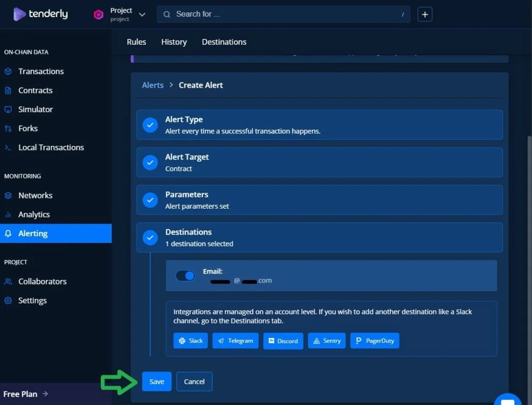Image resolution: width=532 pixels, height=405 pixels.
Task: Open the chat support bubble
Action: (x=507, y=400)
